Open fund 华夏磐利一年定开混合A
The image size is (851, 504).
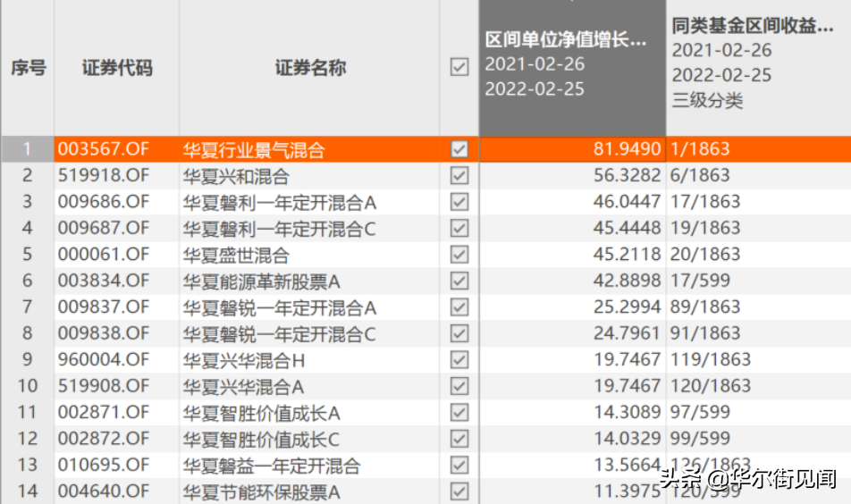click(x=280, y=202)
